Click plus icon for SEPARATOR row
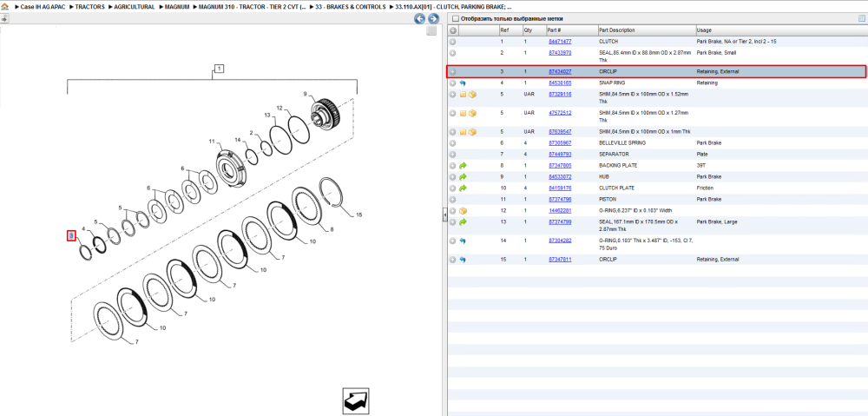The width and height of the screenshot is (868, 416). pyautogui.click(x=452, y=154)
